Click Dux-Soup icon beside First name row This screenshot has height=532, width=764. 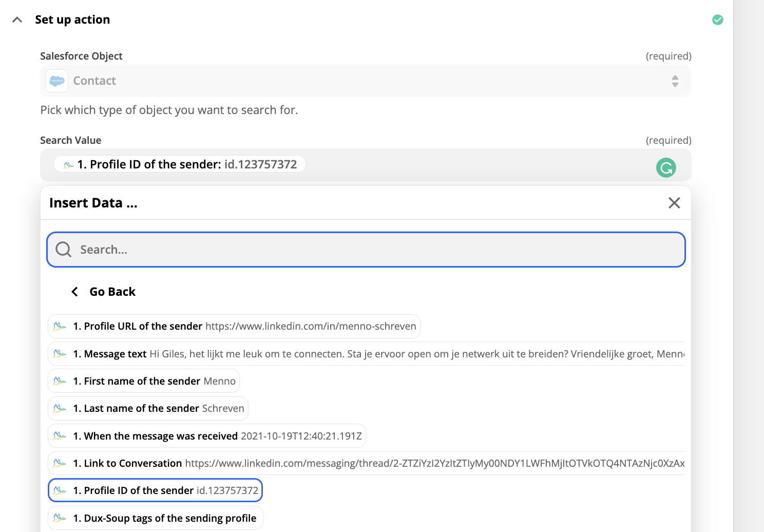coord(60,381)
